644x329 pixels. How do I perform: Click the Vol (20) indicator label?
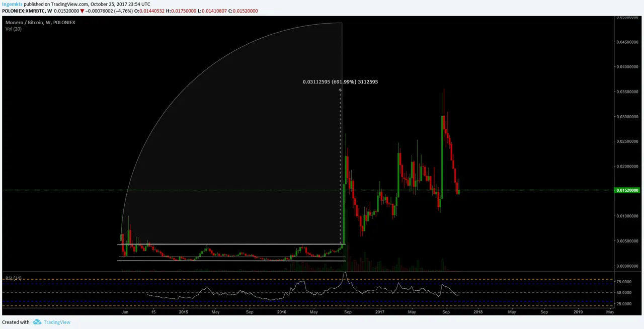(14, 29)
